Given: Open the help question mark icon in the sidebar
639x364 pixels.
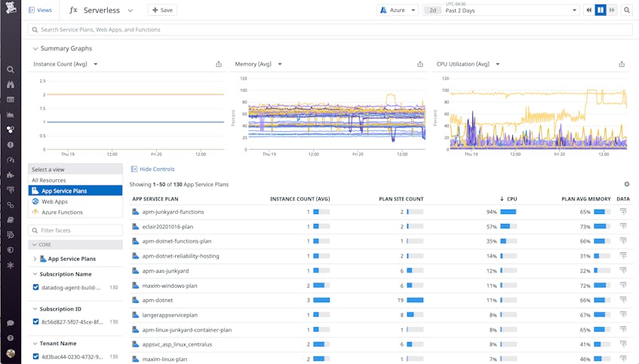Looking at the screenshot, I should click(x=11, y=338).
